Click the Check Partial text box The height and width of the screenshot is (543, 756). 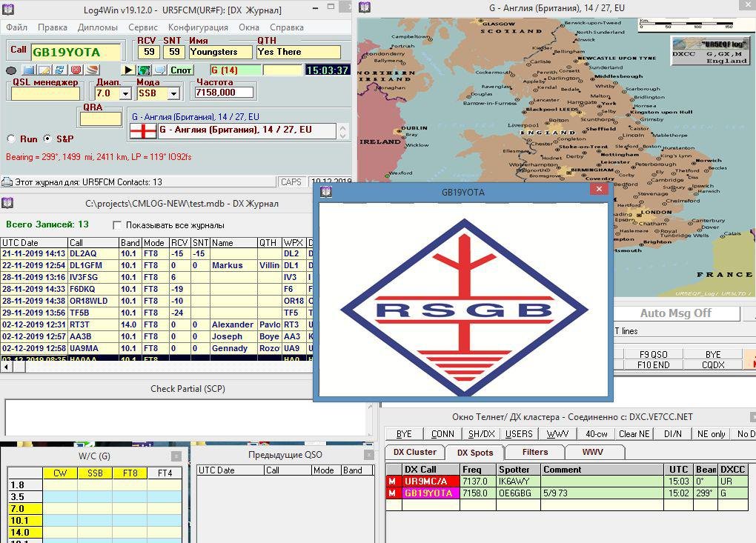coord(187,418)
